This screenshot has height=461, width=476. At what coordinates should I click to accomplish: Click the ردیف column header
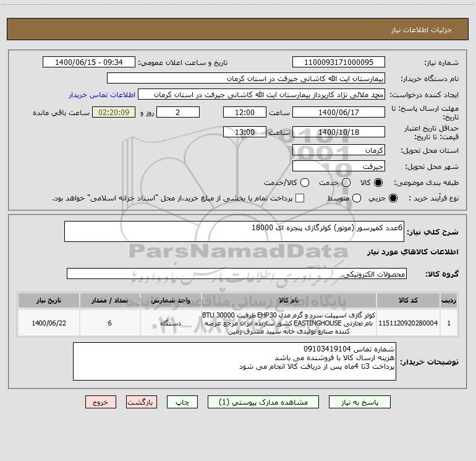pos(449,300)
